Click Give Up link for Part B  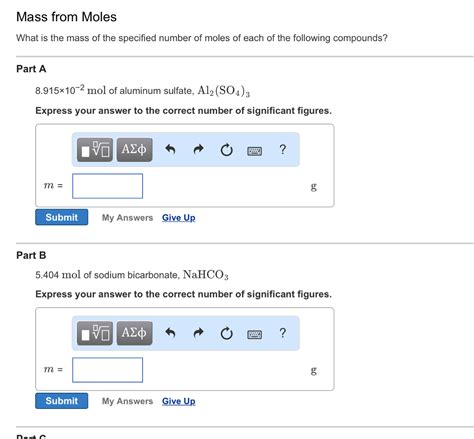(x=179, y=401)
